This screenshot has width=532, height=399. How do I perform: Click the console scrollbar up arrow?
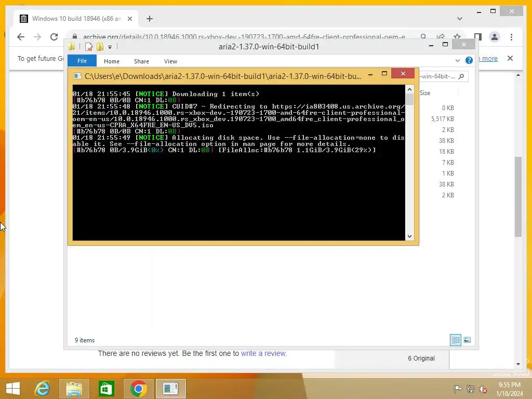(x=409, y=89)
